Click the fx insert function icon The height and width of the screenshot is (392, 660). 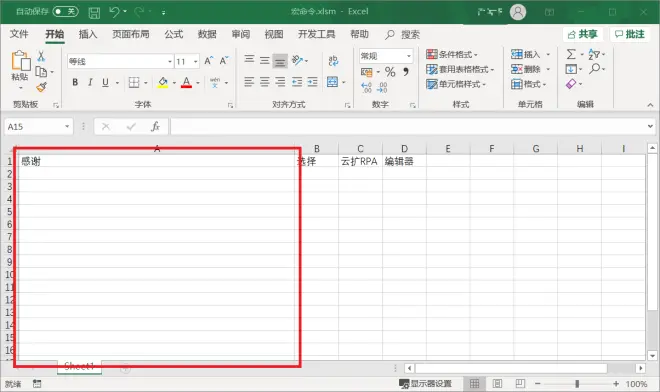(x=155, y=126)
